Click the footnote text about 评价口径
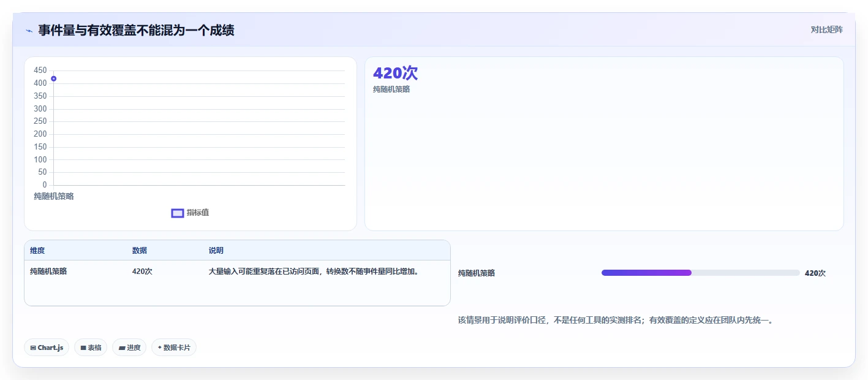 click(x=615, y=320)
